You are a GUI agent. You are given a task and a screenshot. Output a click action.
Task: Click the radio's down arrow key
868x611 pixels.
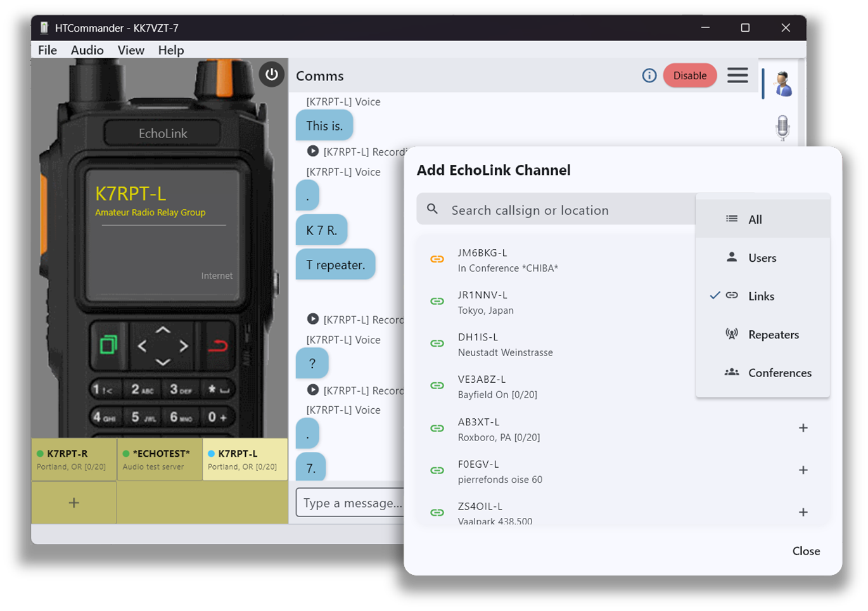coord(163,362)
